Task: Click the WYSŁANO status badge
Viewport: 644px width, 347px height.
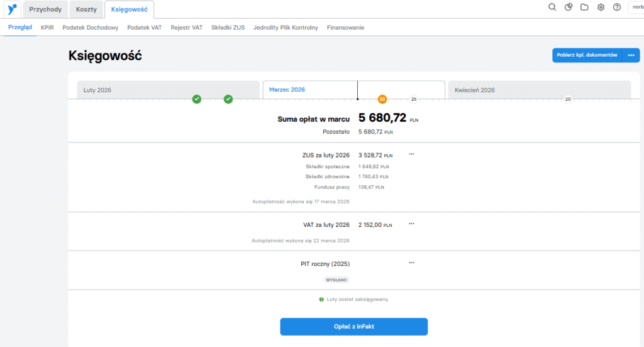Action: (x=336, y=280)
